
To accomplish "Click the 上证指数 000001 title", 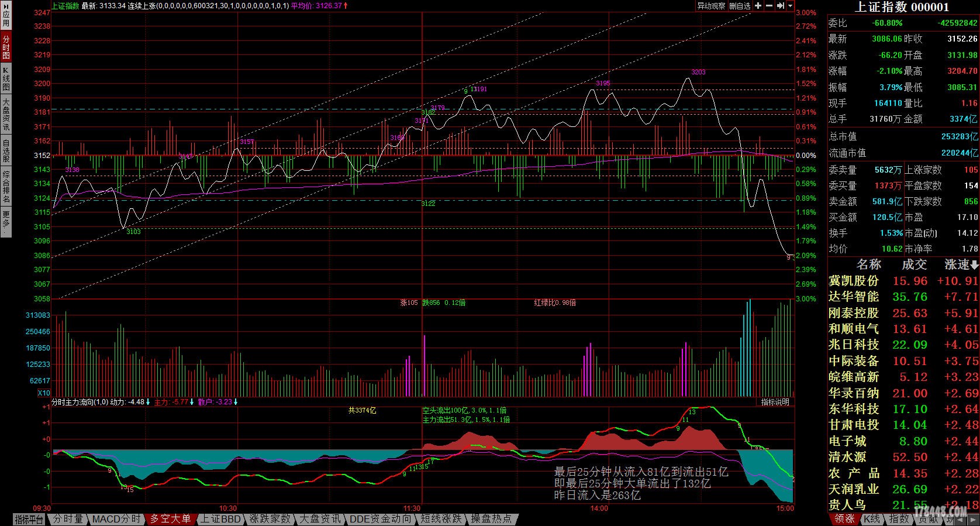I will [902, 7].
